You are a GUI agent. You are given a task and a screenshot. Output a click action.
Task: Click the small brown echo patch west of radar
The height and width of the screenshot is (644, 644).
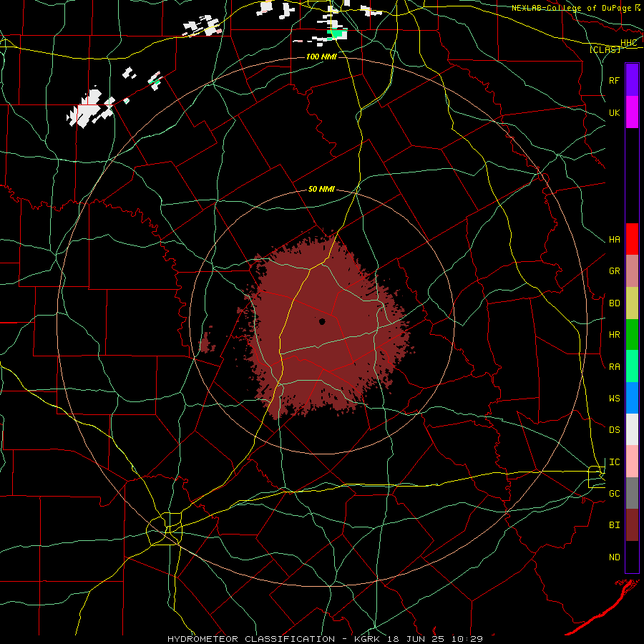click(x=208, y=341)
